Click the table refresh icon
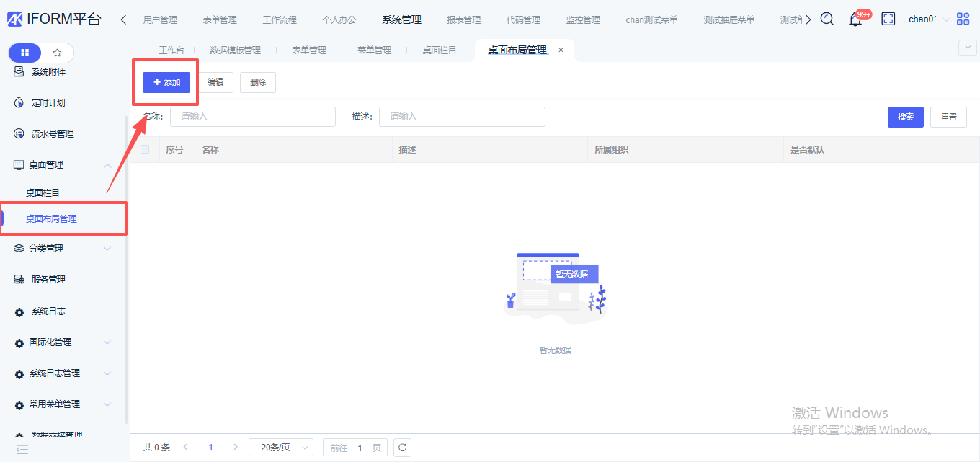 pos(403,448)
